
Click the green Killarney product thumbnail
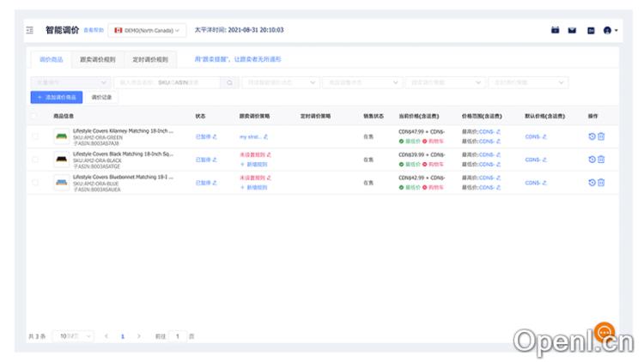point(62,136)
